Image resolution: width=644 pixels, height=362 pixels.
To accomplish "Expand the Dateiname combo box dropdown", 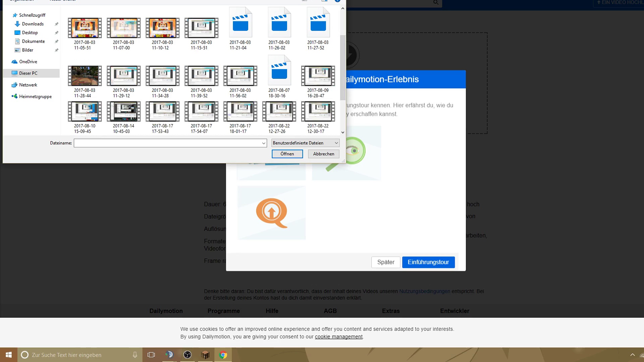I will coord(264,143).
